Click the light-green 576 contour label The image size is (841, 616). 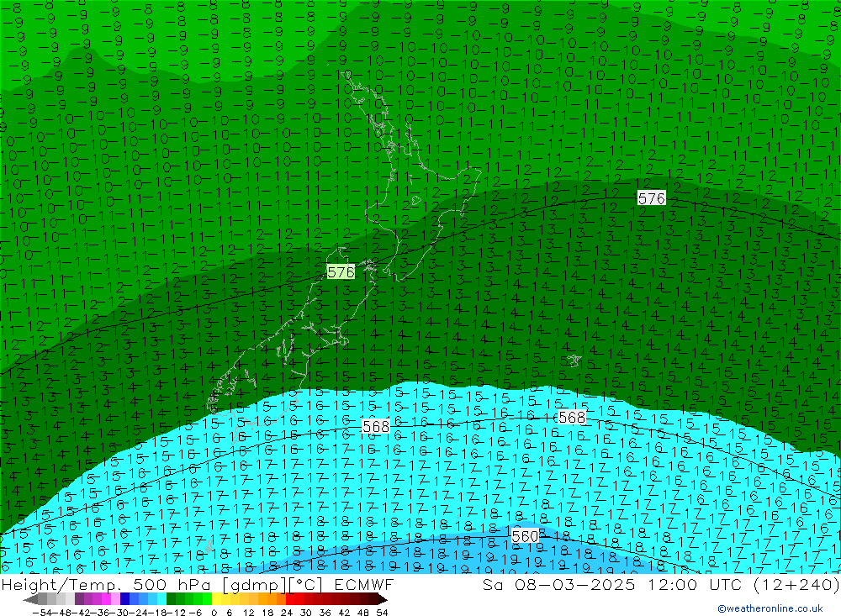pos(341,272)
